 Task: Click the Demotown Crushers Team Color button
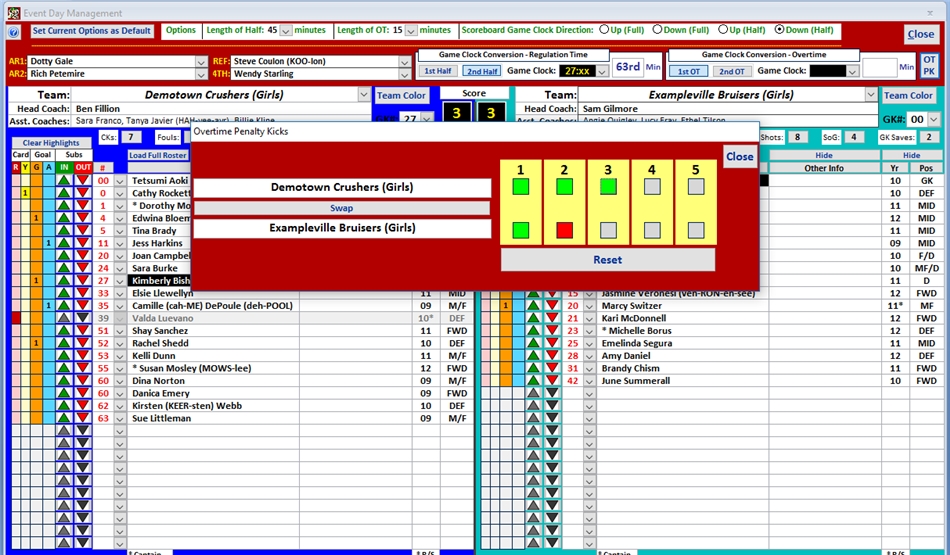(401, 95)
